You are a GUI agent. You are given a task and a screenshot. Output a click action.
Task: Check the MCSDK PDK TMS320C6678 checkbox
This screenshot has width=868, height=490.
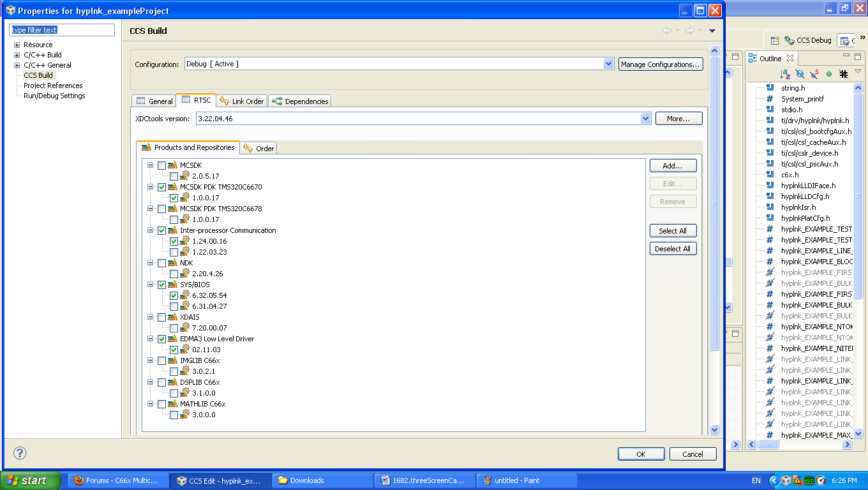pos(161,209)
